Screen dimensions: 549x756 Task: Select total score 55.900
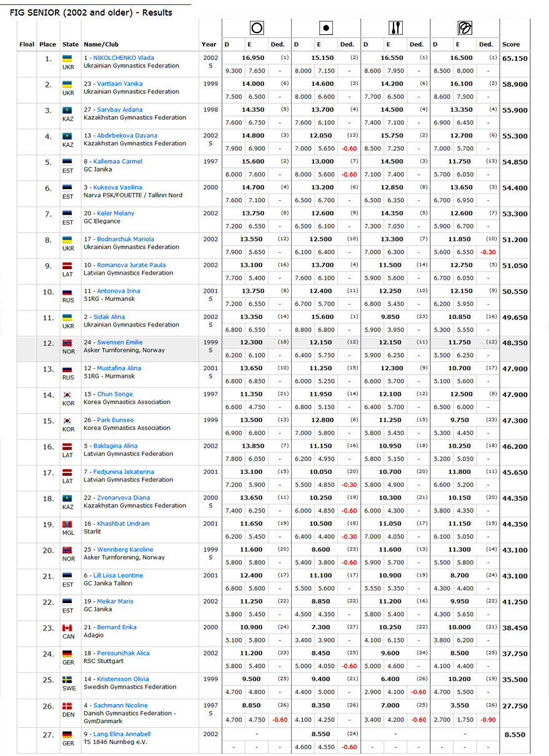pyautogui.click(x=515, y=110)
